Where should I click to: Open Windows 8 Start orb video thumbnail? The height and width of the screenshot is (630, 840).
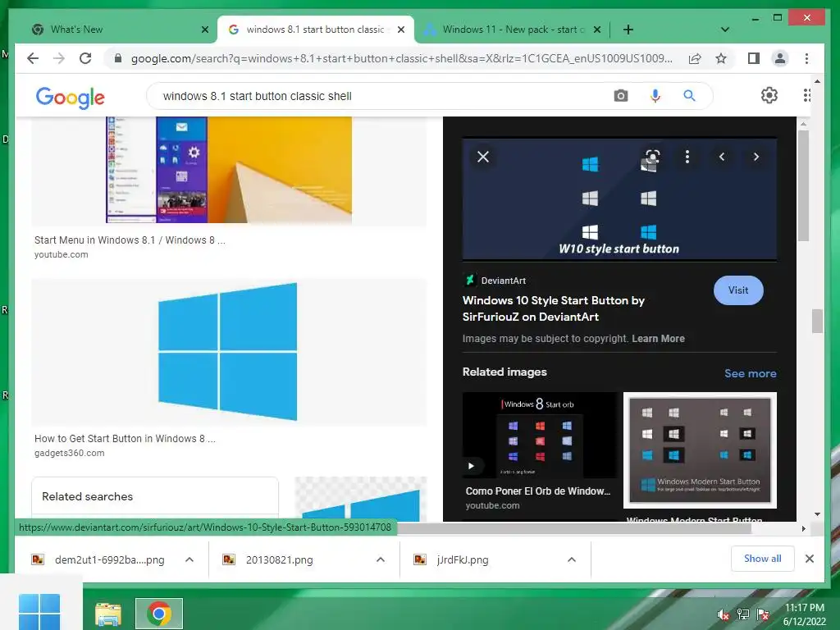tap(539, 435)
